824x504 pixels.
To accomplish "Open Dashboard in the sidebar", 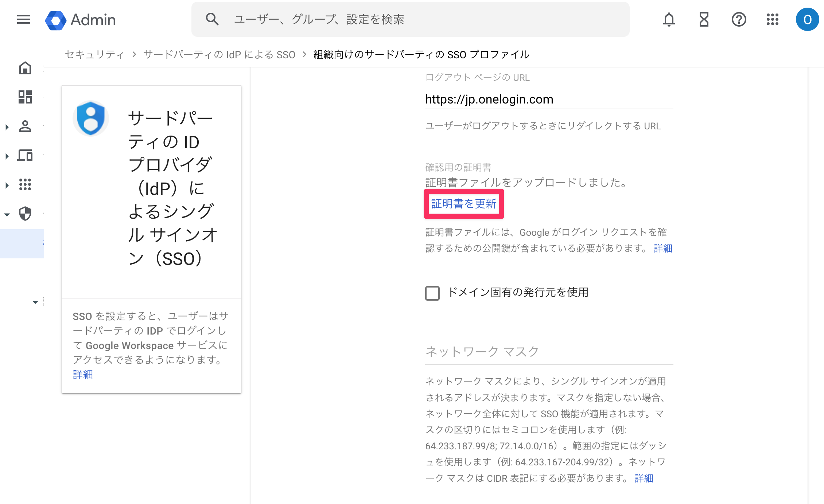I will pos(25,97).
